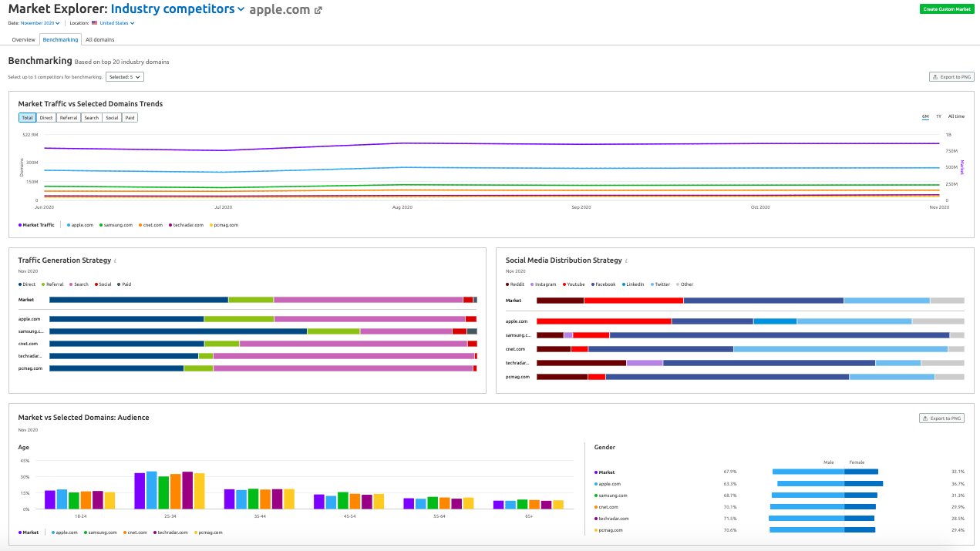Toggle samsung.com series in trends legend
Screen dimensions: 980x551
[116, 225]
